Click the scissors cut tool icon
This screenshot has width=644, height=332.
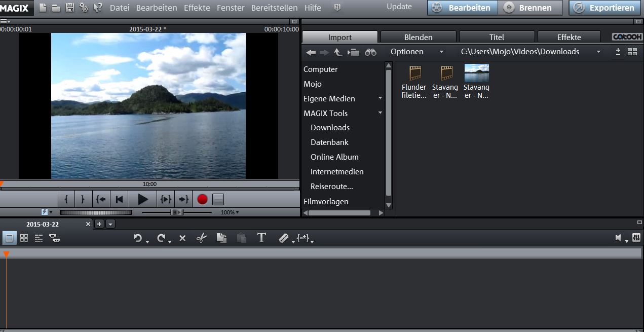[202, 238]
